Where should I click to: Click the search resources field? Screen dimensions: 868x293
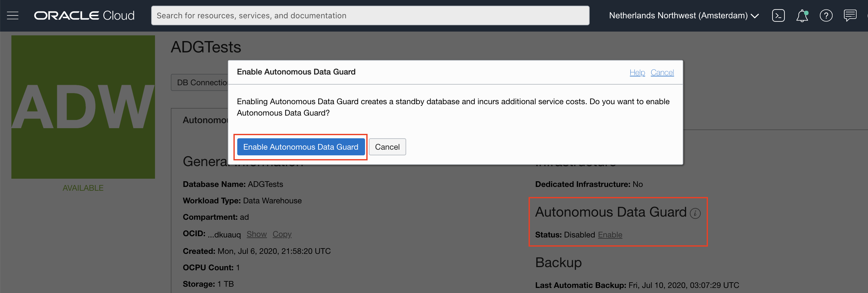coord(370,15)
